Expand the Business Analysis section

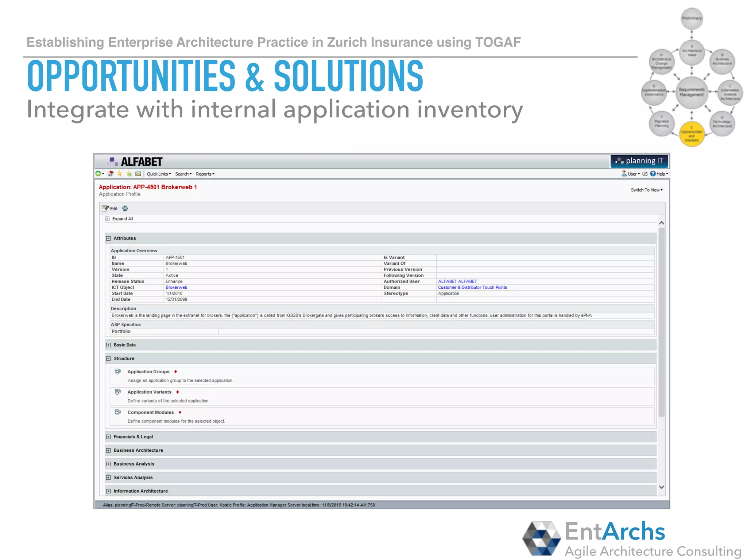coord(108,464)
